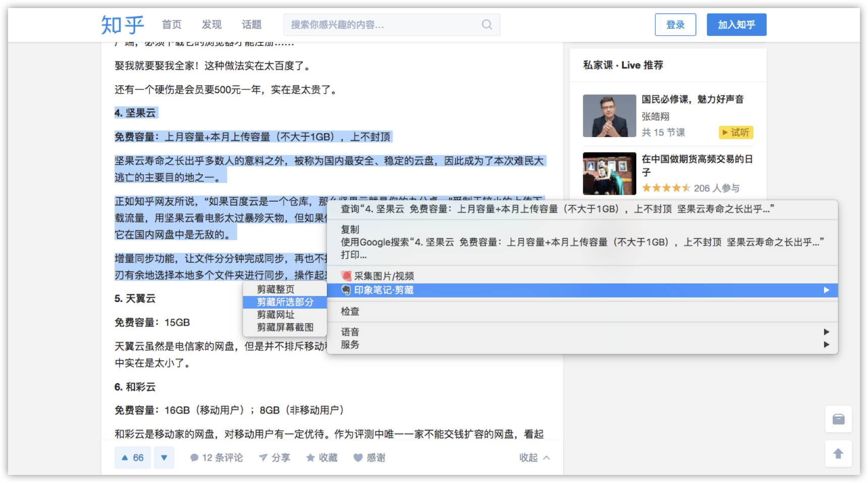Click the 娶我就要娶我全家 sentence
868x483 pixels.
(x=212, y=66)
